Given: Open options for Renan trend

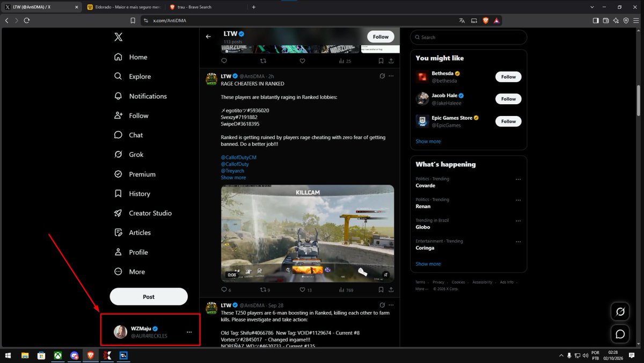Looking at the screenshot, I should pos(518,200).
